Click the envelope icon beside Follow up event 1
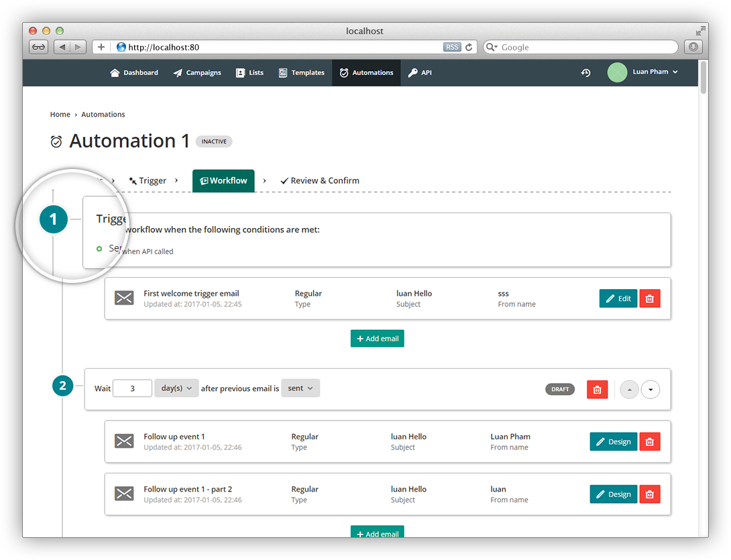 124,441
